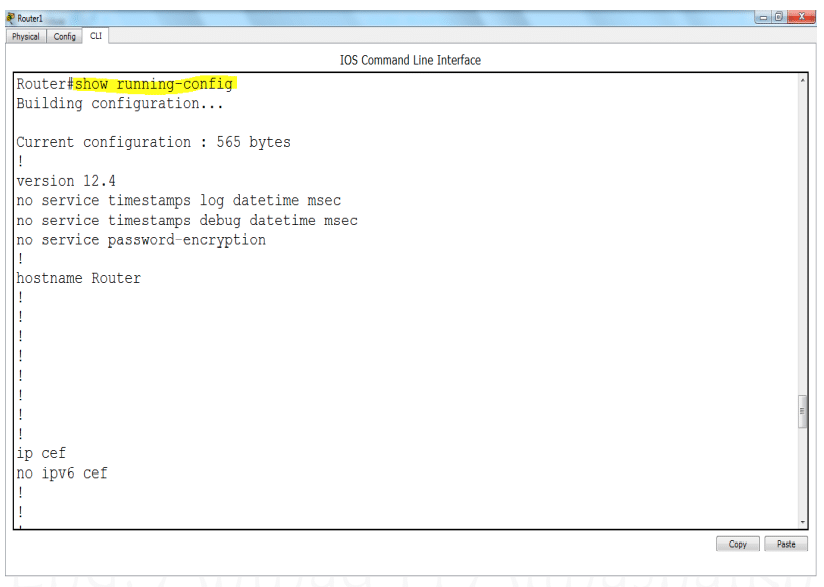Open the Config tab
824x587 pixels.
click(65, 37)
